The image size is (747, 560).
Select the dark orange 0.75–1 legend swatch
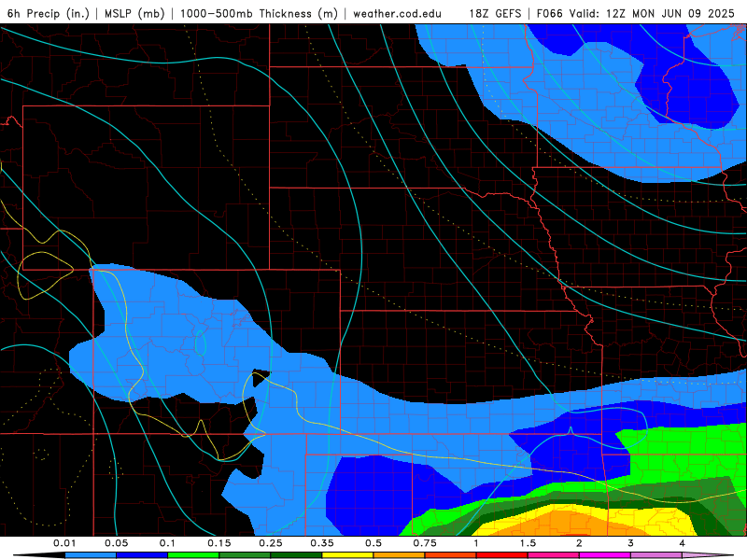(x=451, y=555)
